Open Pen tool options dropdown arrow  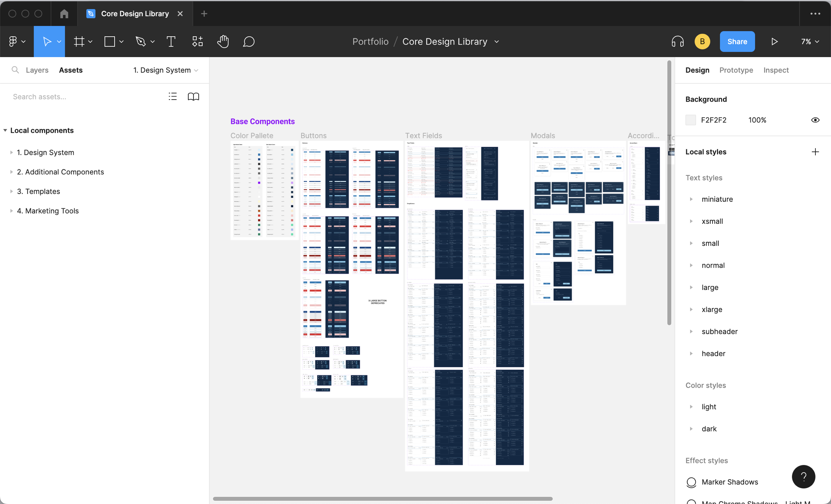(x=152, y=42)
